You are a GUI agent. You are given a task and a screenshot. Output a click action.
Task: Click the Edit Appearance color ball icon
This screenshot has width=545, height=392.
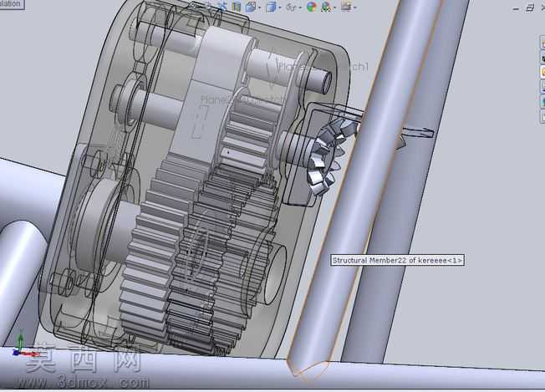(x=312, y=7)
